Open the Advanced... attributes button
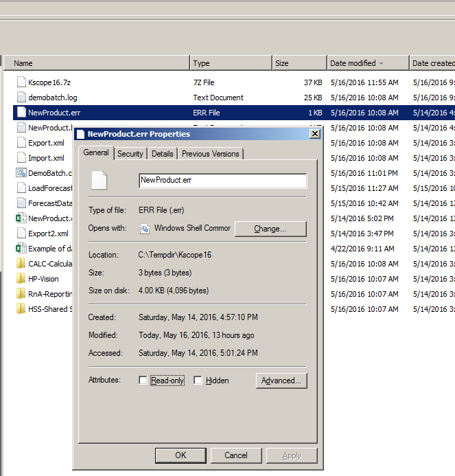Viewport: 455px width, 476px height. pyautogui.click(x=281, y=381)
